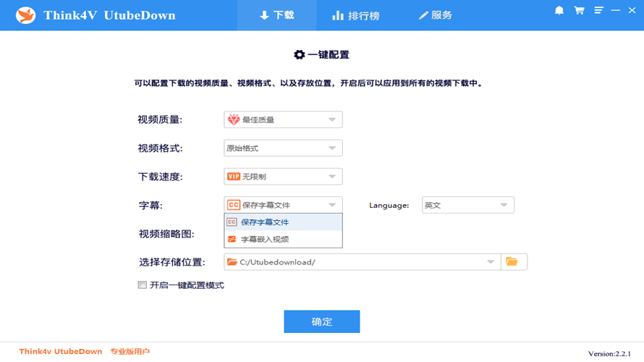The height and width of the screenshot is (362, 644).
Task: Click the folder icon in storage path field
Action: [232, 262]
